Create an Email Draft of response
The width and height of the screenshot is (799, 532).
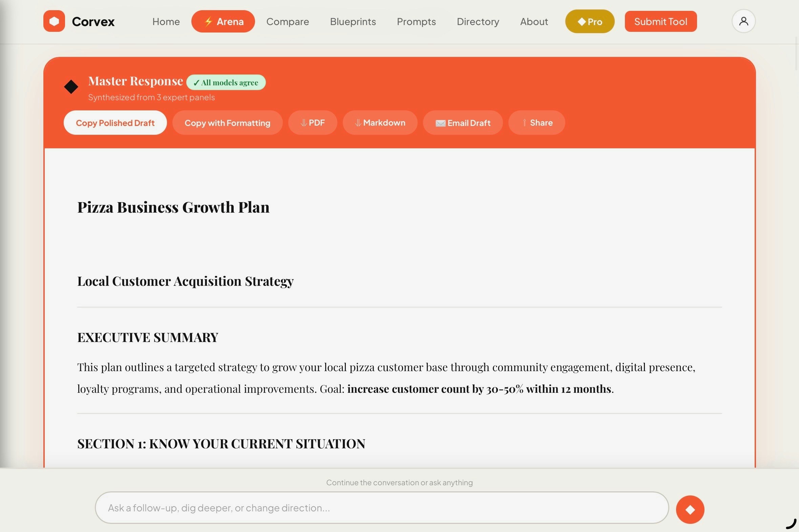pos(462,123)
